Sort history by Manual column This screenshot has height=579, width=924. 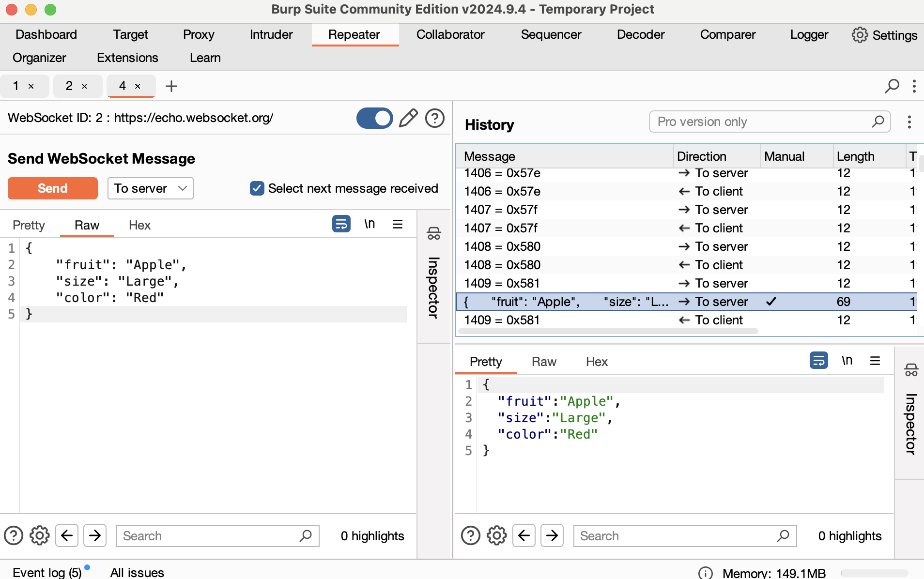[x=796, y=156]
